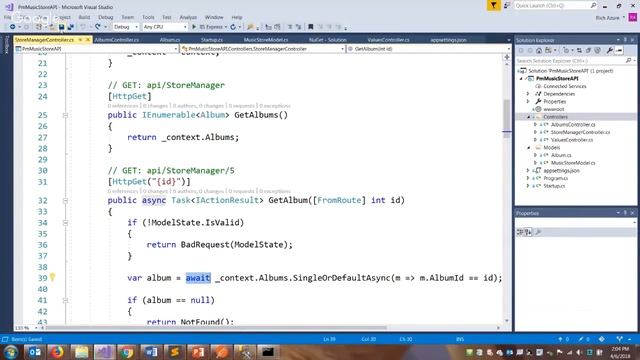Open Word from the taskbar
This screenshot has width=640, height=360.
(151, 352)
